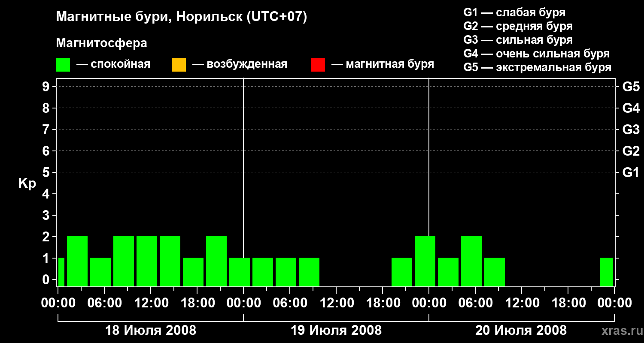Click the Kp 2 bar at 01:00–04:00 on 18 Июля
This screenshot has width=644, height=343.
pyautogui.click(x=77, y=261)
